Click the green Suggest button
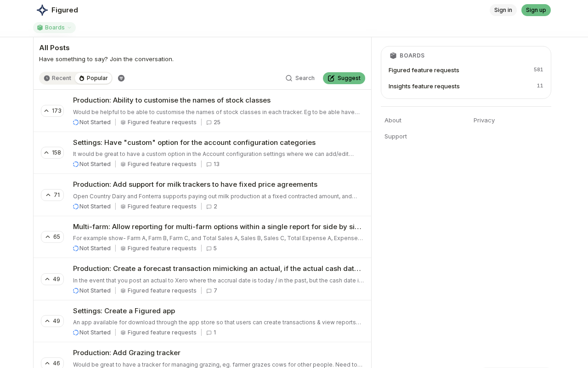 click(344, 78)
